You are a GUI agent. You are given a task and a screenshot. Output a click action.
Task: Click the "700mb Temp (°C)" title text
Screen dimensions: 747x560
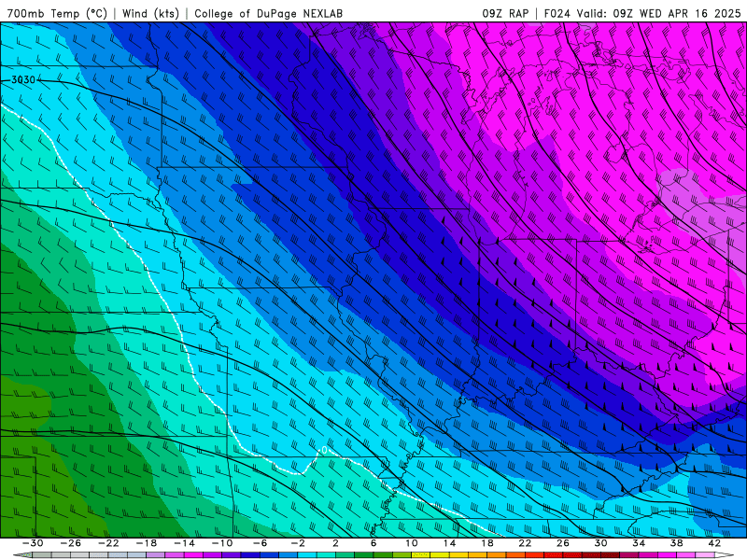click(57, 13)
